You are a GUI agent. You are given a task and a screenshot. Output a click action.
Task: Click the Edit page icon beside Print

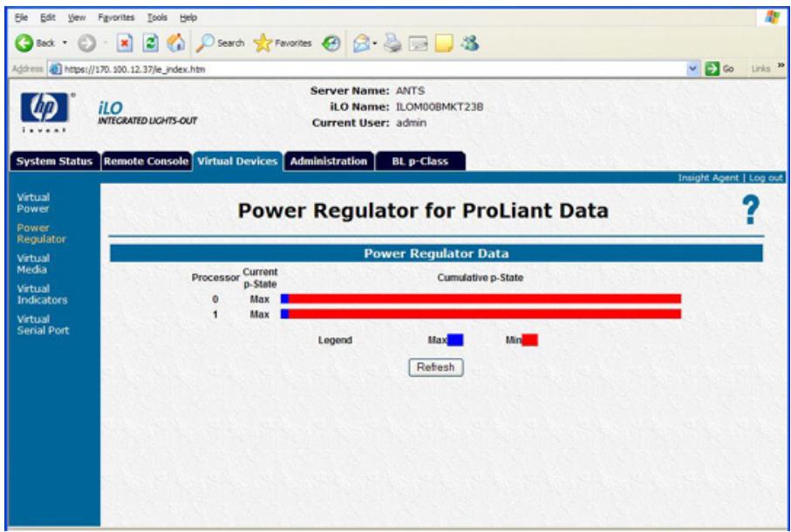tap(419, 44)
